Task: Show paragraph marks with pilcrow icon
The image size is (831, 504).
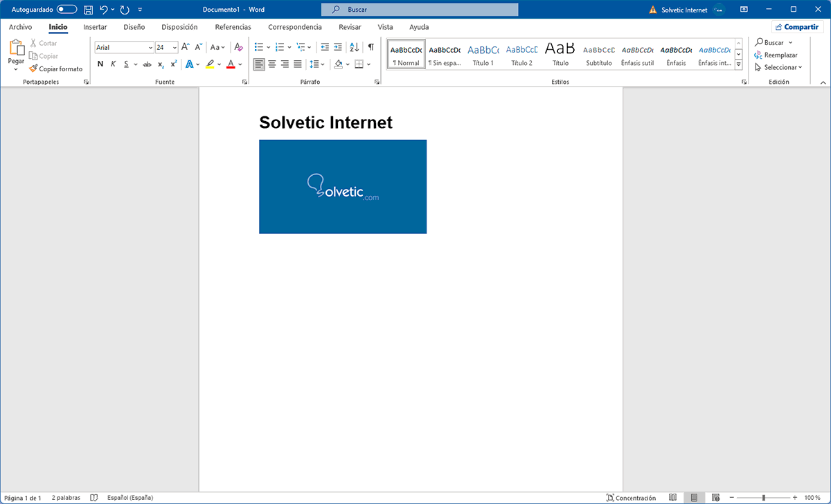Action: click(x=370, y=47)
